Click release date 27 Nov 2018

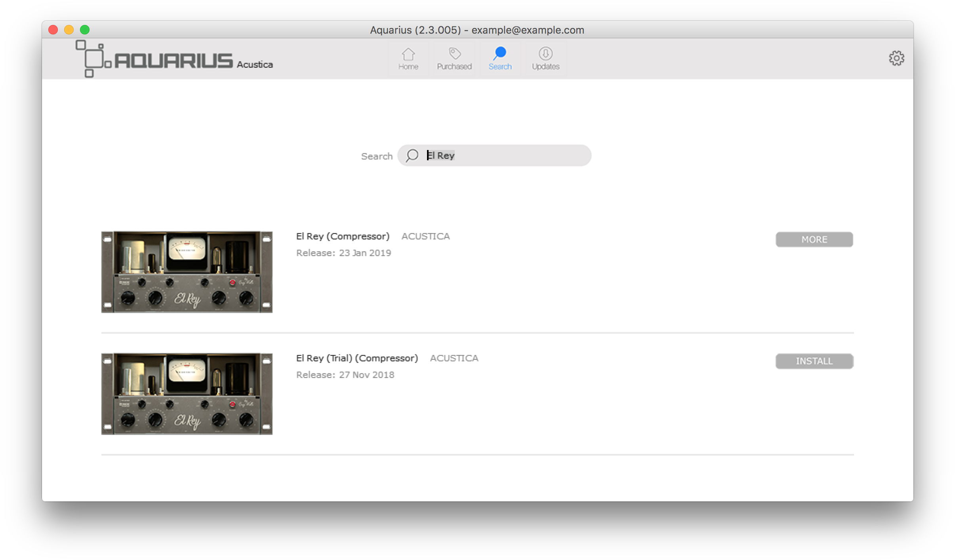(366, 375)
